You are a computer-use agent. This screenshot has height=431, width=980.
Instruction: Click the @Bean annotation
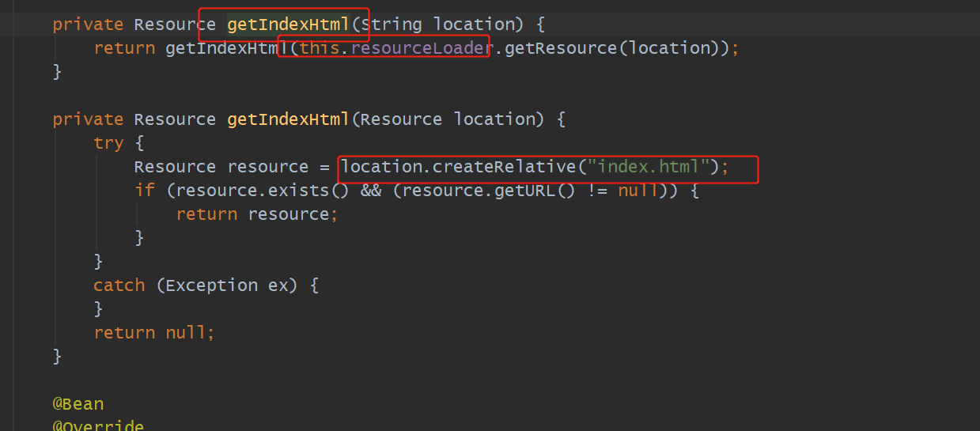(x=78, y=404)
